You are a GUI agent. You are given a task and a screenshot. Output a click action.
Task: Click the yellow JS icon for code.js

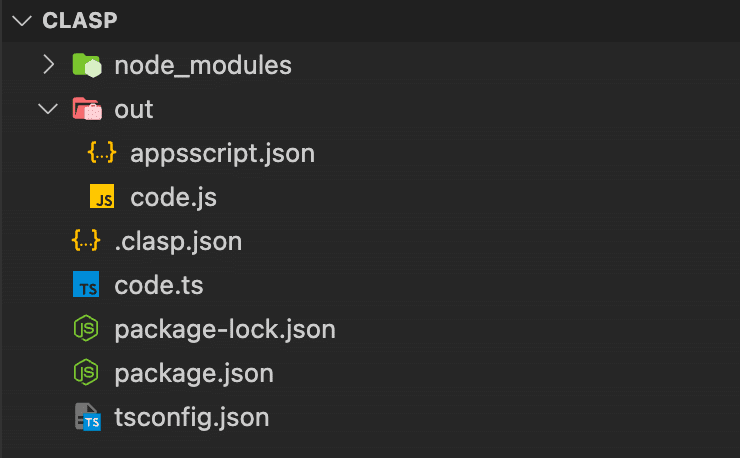coord(102,196)
